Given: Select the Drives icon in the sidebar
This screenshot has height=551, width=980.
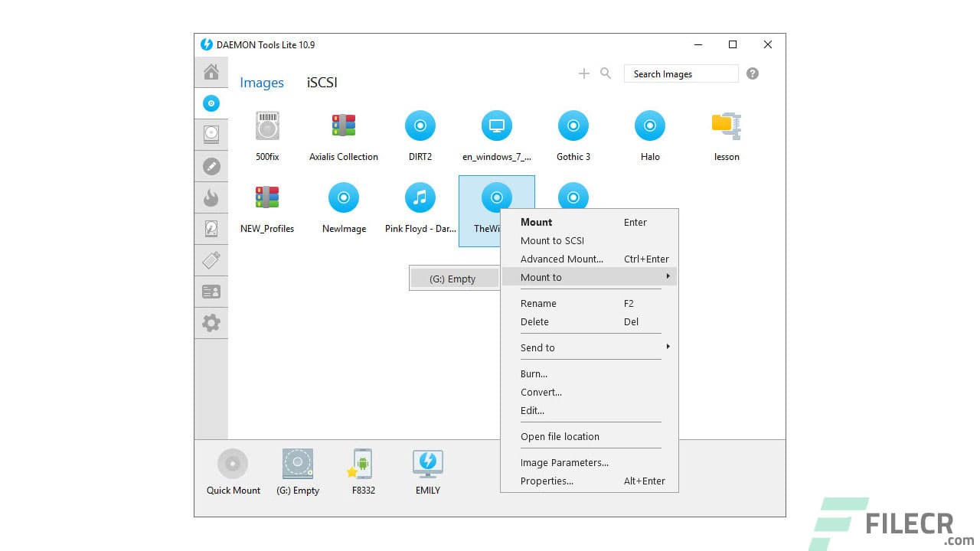Looking at the screenshot, I should point(211,134).
